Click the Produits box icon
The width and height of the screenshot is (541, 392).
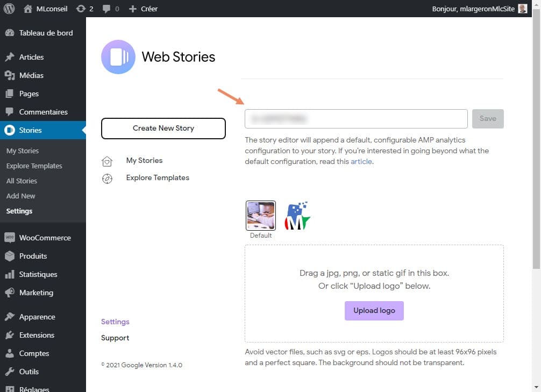[10, 256]
